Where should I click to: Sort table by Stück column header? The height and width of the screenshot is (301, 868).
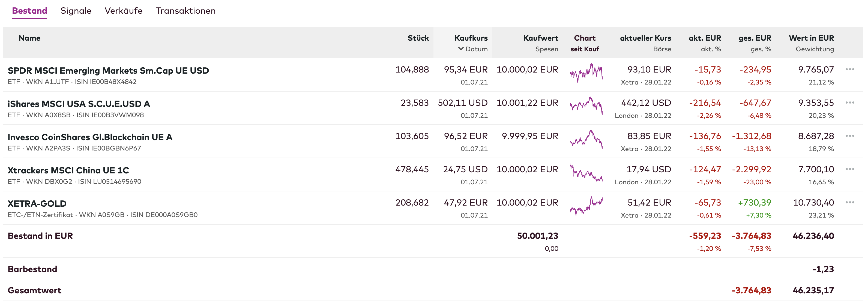418,38
